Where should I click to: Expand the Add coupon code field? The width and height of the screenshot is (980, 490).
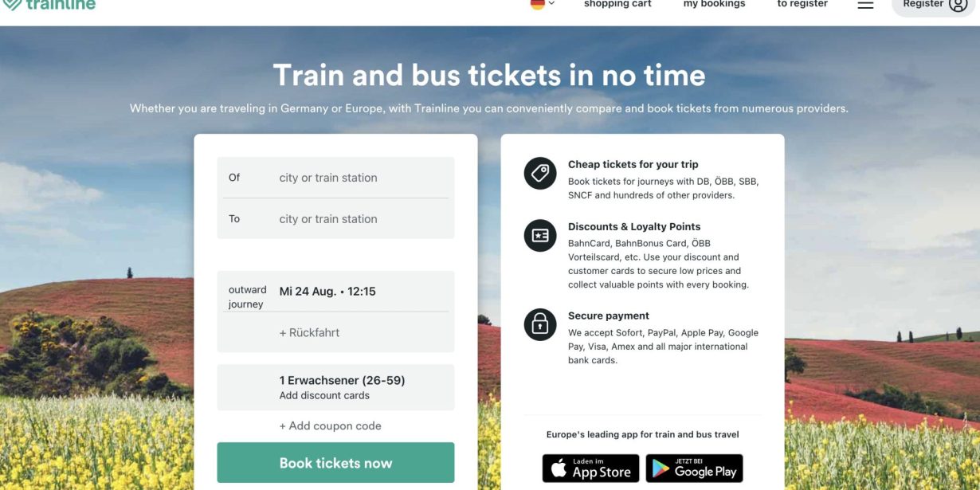(x=330, y=425)
